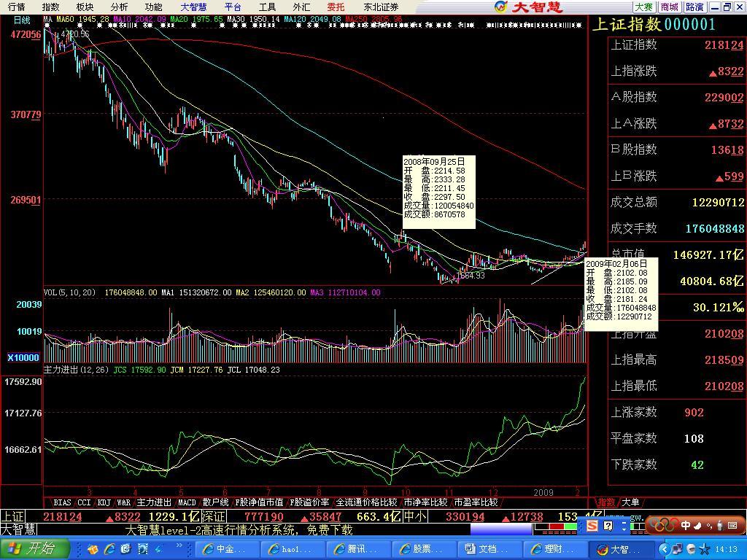
Task: Open the 指数 menu
Action: pos(51,7)
